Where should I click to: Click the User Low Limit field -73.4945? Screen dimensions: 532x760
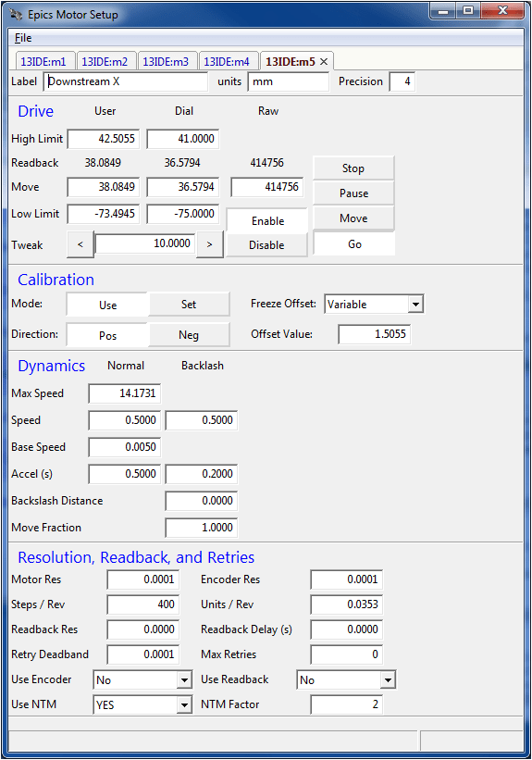104,214
